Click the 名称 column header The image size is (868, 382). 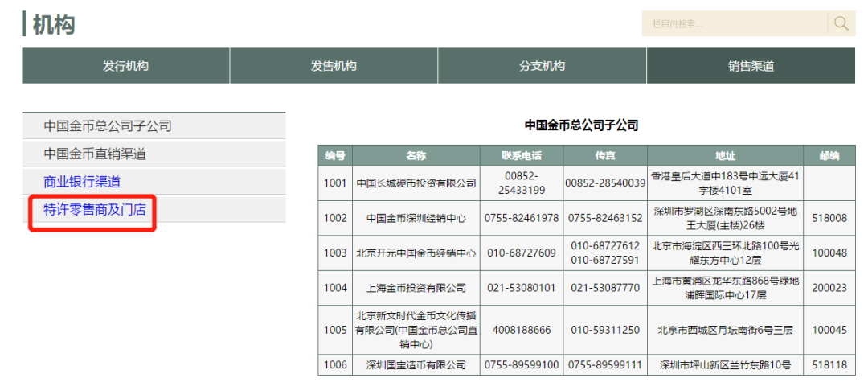point(416,155)
